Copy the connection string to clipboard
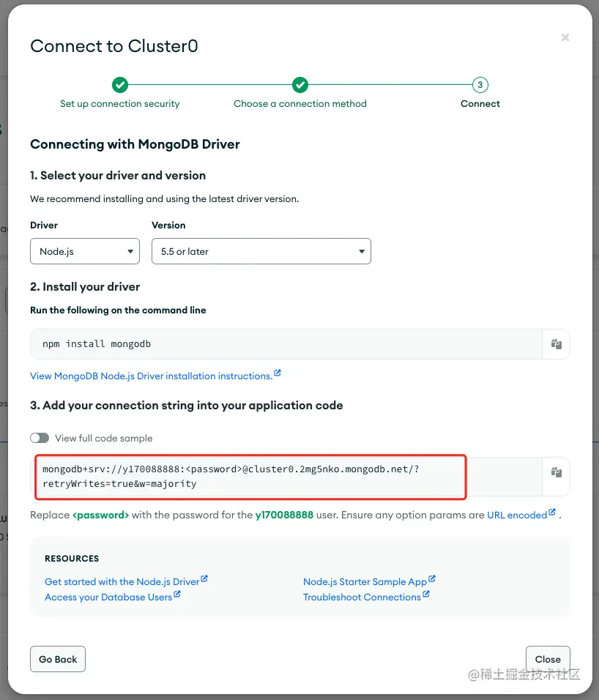Image resolution: width=599 pixels, height=700 pixels. tap(556, 472)
